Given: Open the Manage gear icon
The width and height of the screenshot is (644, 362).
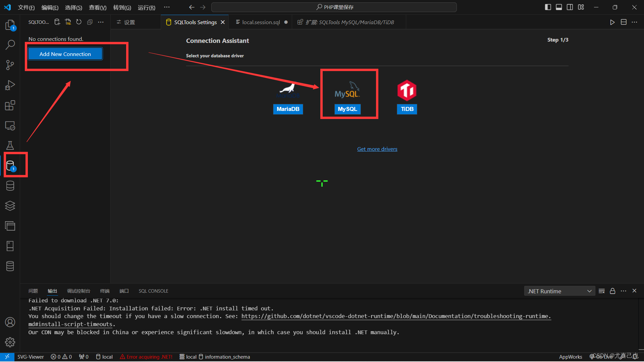Looking at the screenshot, I should (x=10, y=342).
